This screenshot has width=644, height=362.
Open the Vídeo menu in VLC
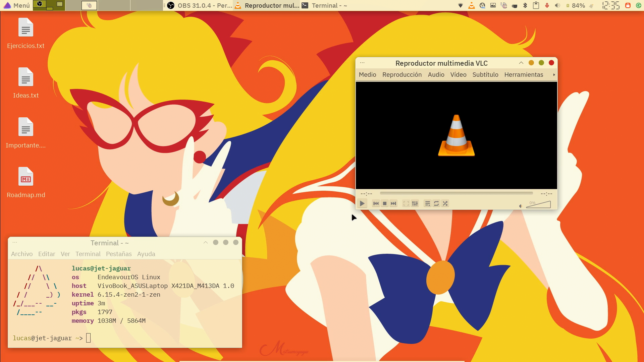pyautogui.click(x=458, y=75)
